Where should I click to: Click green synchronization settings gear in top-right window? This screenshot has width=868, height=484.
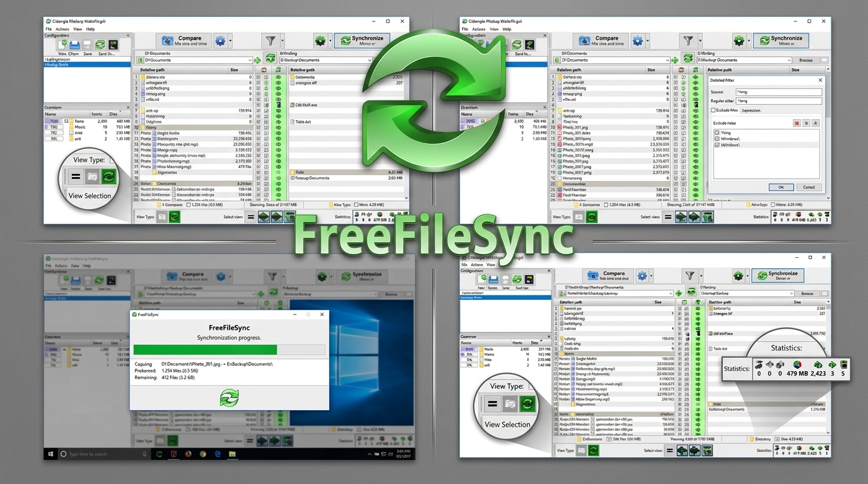[739, 41]
